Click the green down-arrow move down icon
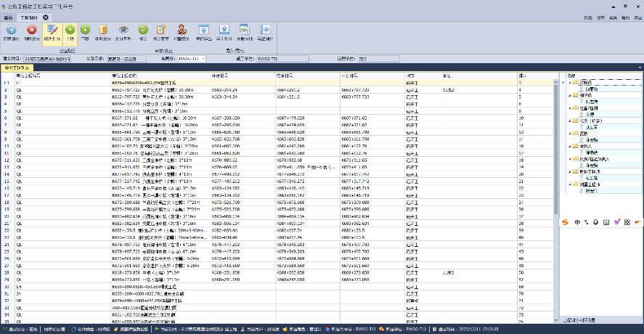This screenshot has width=644, height=334. click(86, 29)
